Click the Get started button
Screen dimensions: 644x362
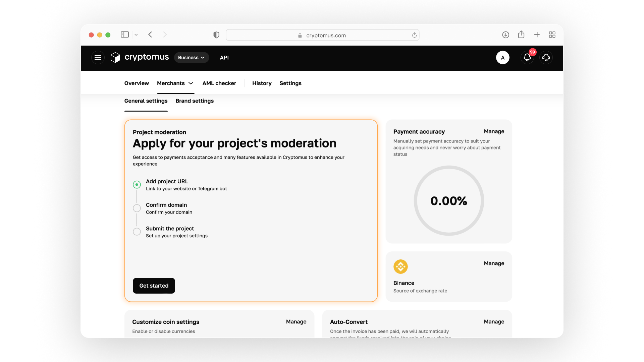point(154,286)
